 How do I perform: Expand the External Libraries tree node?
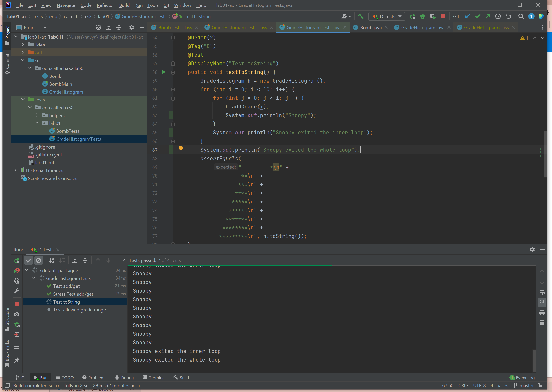[x=16, y=170]
